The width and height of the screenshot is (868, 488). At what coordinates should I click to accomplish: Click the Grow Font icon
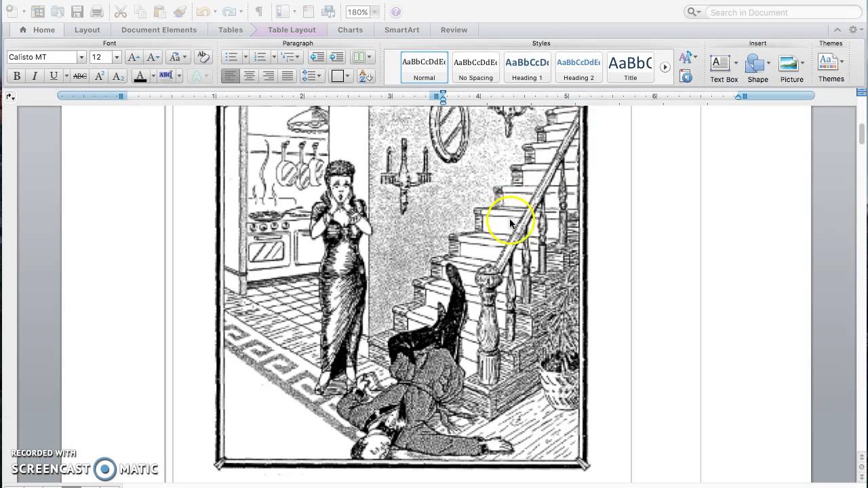(134, 57)
